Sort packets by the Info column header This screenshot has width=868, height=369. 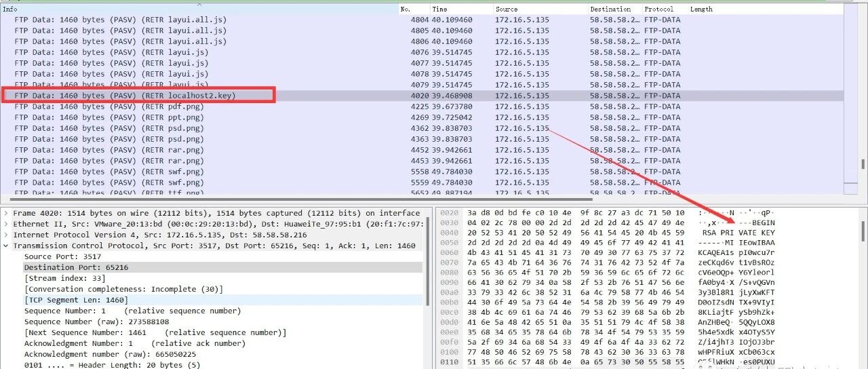199,9
